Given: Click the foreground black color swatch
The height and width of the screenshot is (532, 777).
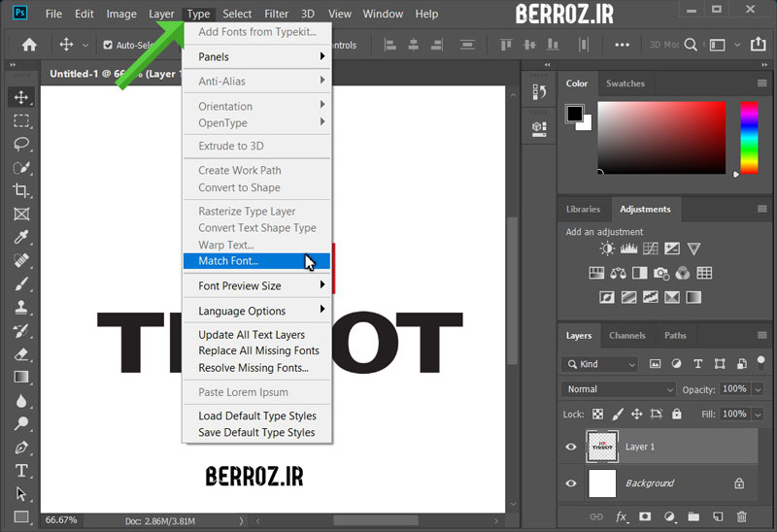Looking at the screenshot, I should click(574, 114).
